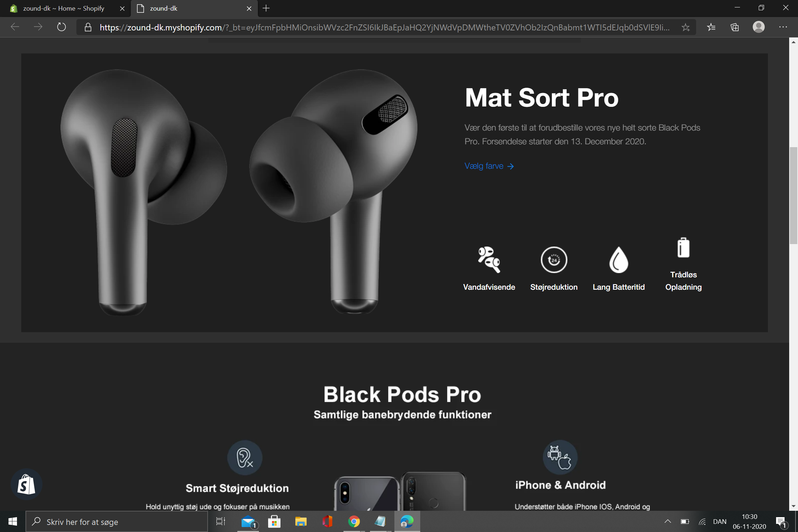Click the Trådløs Opladning battery icon
This screenshot has height=532, width=798.
683,248
